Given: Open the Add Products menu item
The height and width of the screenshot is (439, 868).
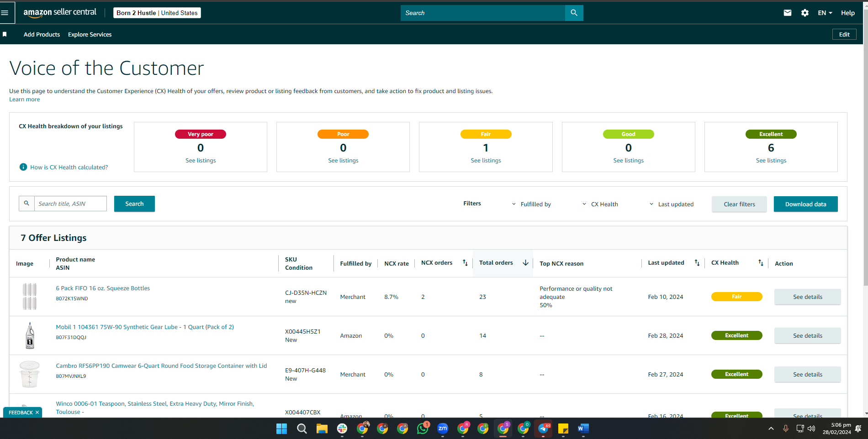Looking at the screenshot, I should tap(42, 34).
